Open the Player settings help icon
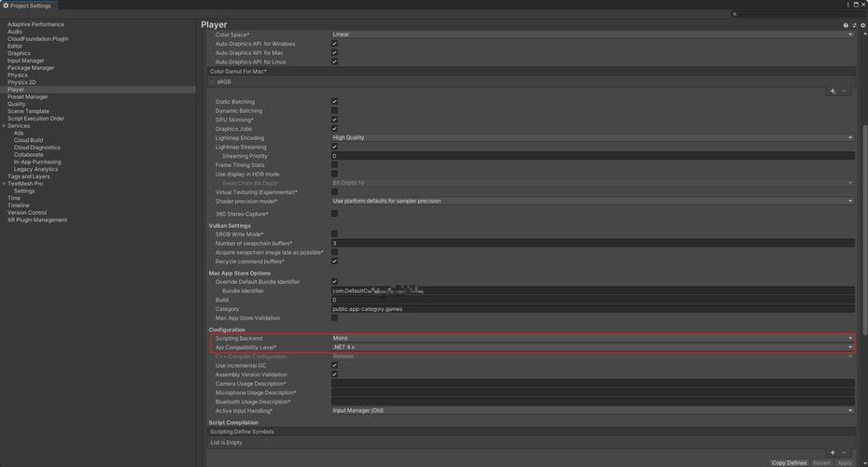The height and width of the screenshot is (467, 868). pos(846,25)
